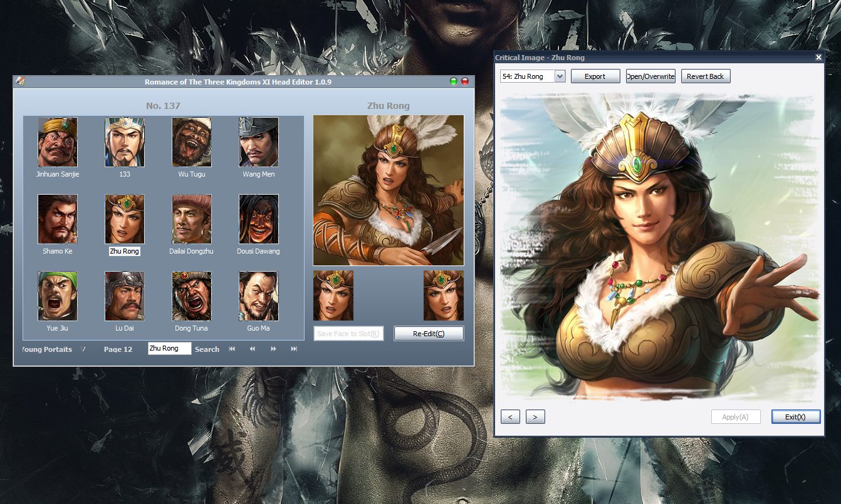The width and height of the screenshot is (841, 504).
Task: Click the Exit(X) button
Action: tap(796, 417)
